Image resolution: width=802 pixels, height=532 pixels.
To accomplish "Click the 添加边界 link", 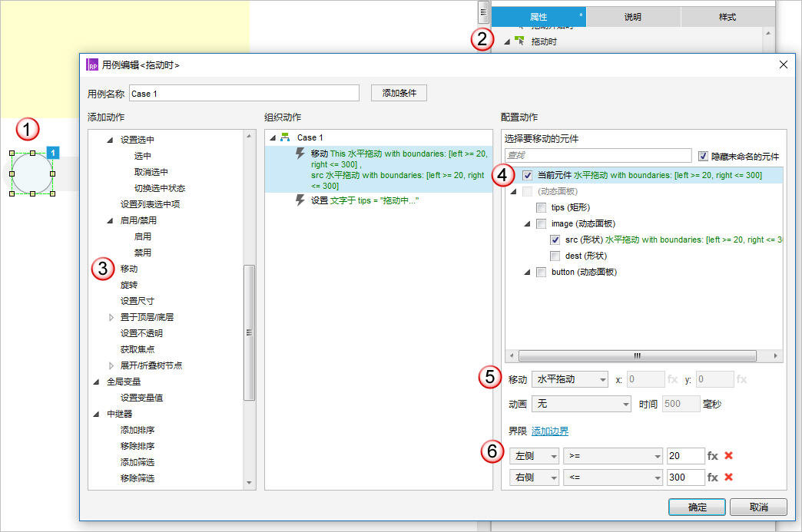I will 550,431.
